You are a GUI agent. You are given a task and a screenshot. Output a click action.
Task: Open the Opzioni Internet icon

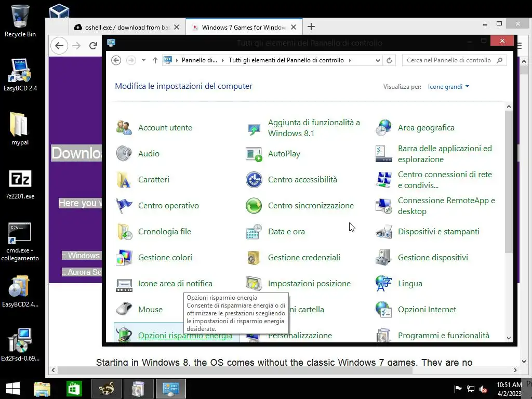384,310
